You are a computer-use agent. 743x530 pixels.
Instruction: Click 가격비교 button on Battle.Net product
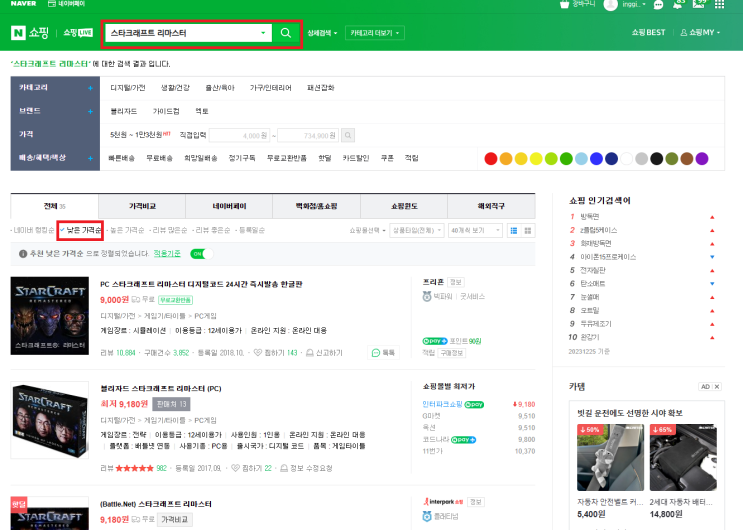175,520
